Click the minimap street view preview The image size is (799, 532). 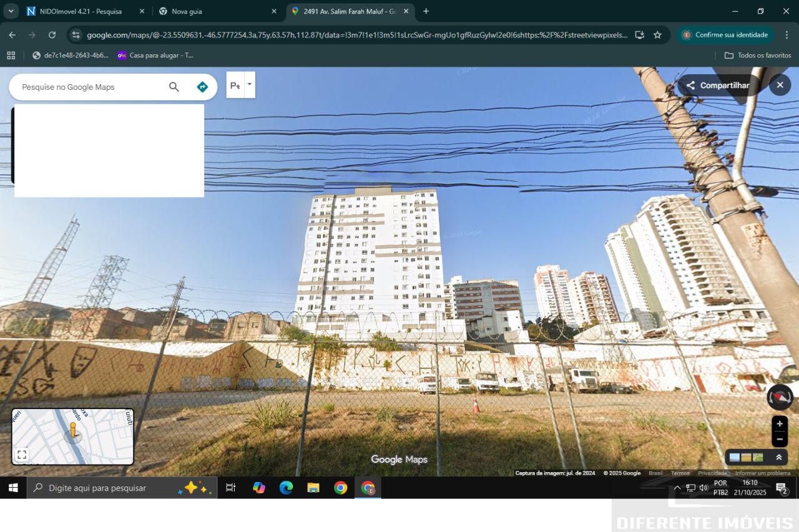tap(72, 437)
